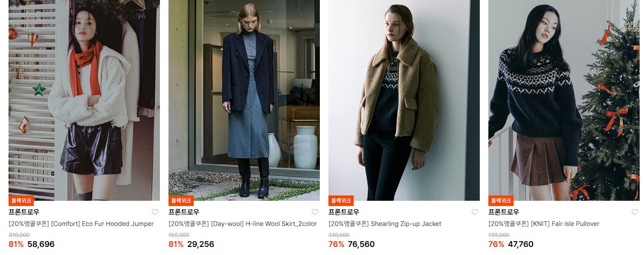Viewport: 644px width, 255px height.
Task: Click the 블랙위크 badge on the fur jumper
Action: pyautogui.click(x=21, y=201)
